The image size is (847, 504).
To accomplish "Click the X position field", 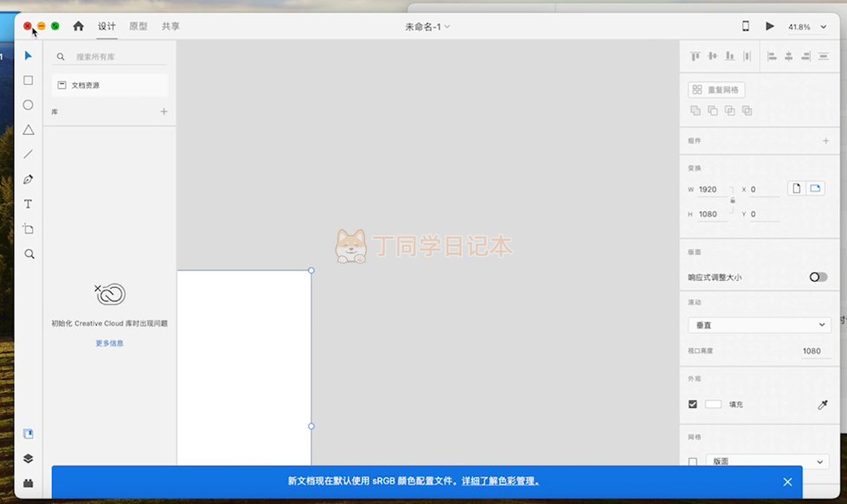I will (x=764, y=189).
